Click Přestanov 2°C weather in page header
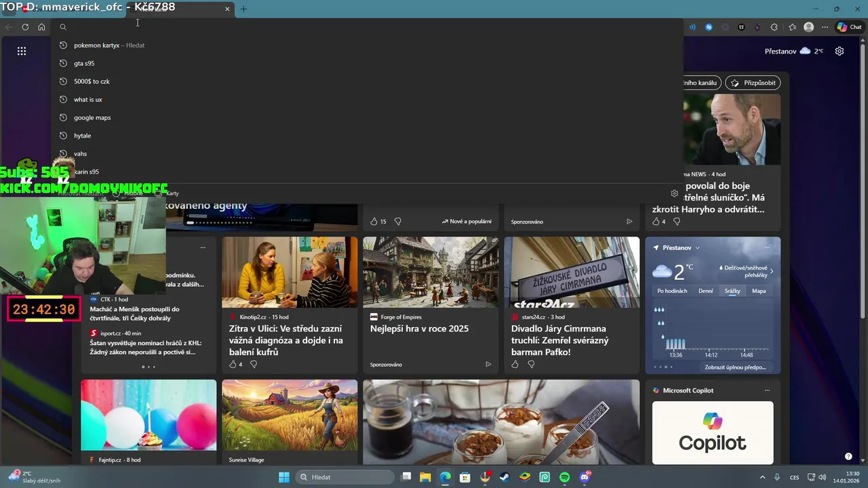The width and height of the screenshot is (868, 488). [793, 51]
